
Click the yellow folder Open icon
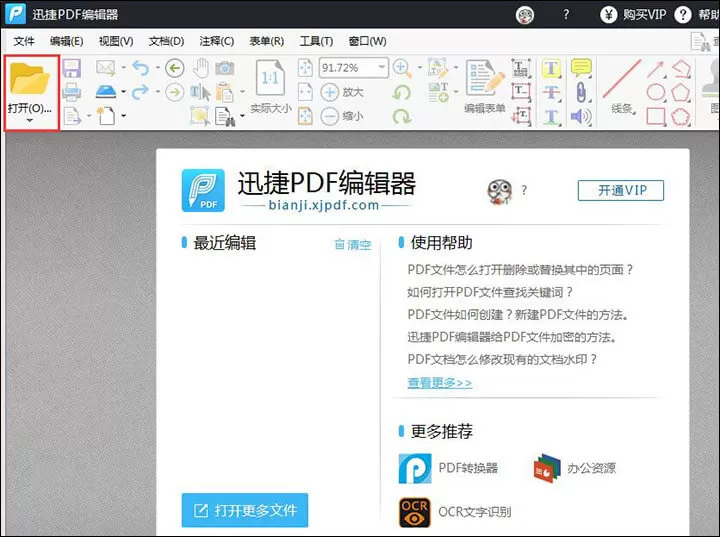[29, 79]
